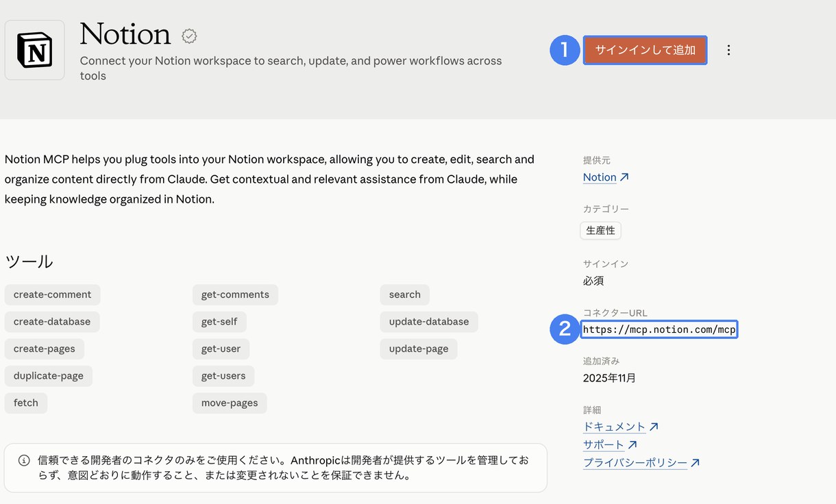Click the info icon in the warning notice
The height and width of the screenshot is (504, 836).
[24, 460]
